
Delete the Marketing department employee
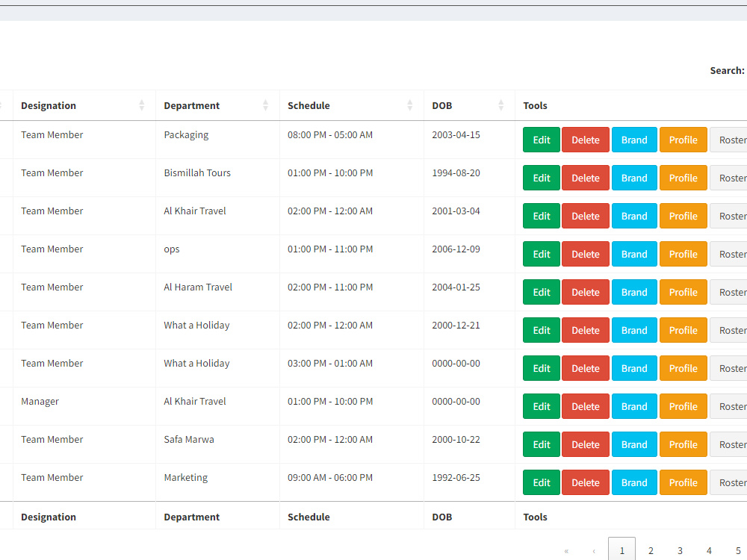(x=586, y=482)
